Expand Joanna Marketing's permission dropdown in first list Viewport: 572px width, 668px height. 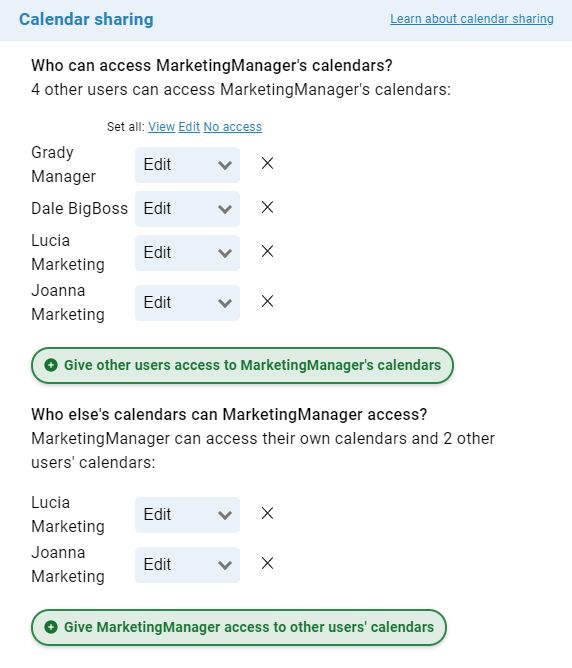(187, 303)
